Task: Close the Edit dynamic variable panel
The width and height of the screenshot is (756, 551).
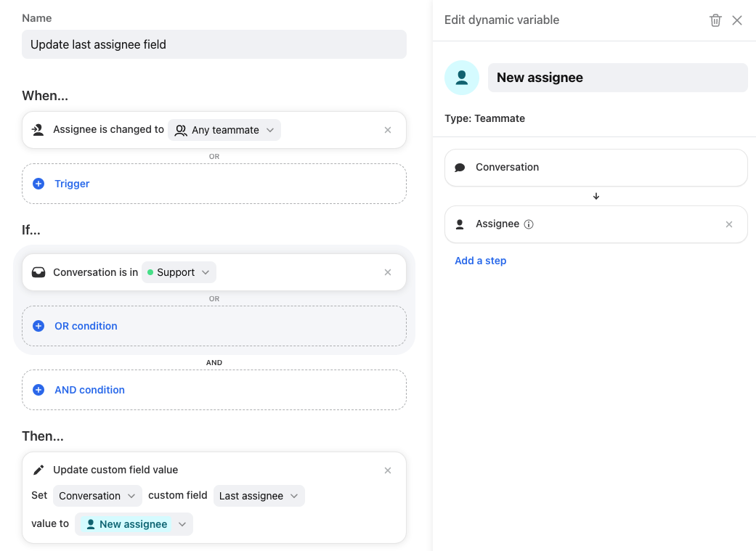Action: click(x=737, y=20)
